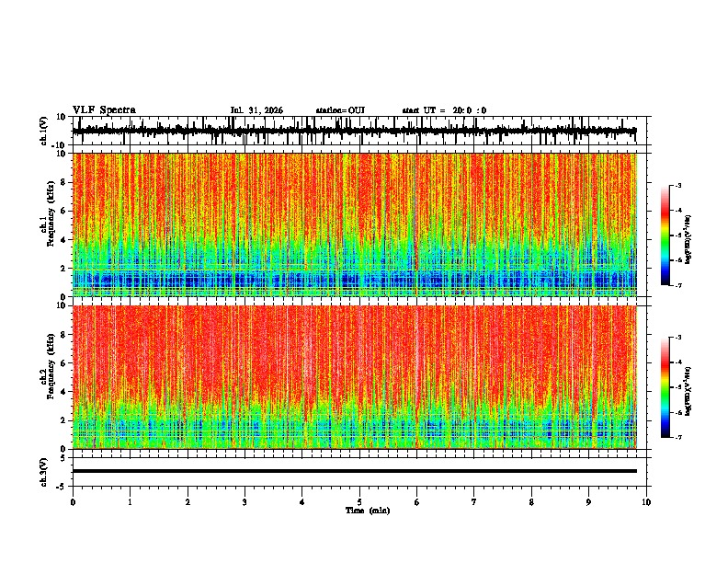Click time-axis tick label "8"
Screen dimensions: 728x563
click(x=531, y=502)
